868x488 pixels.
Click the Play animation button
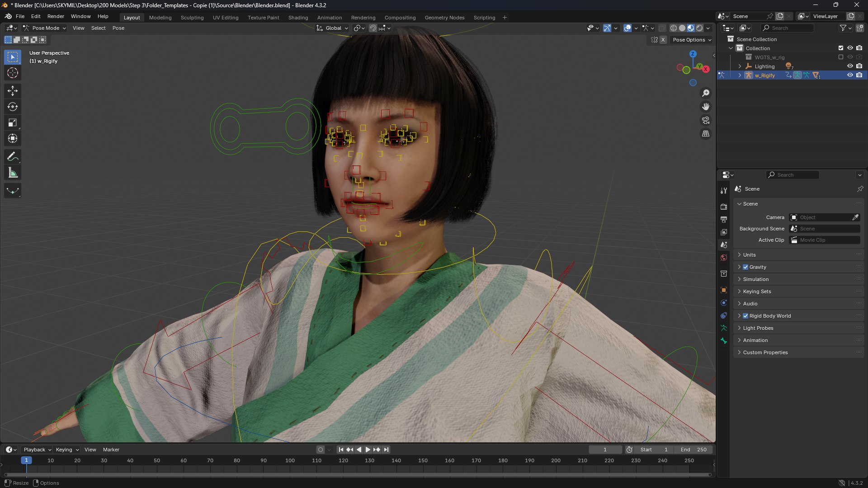(x=368, y=450)
